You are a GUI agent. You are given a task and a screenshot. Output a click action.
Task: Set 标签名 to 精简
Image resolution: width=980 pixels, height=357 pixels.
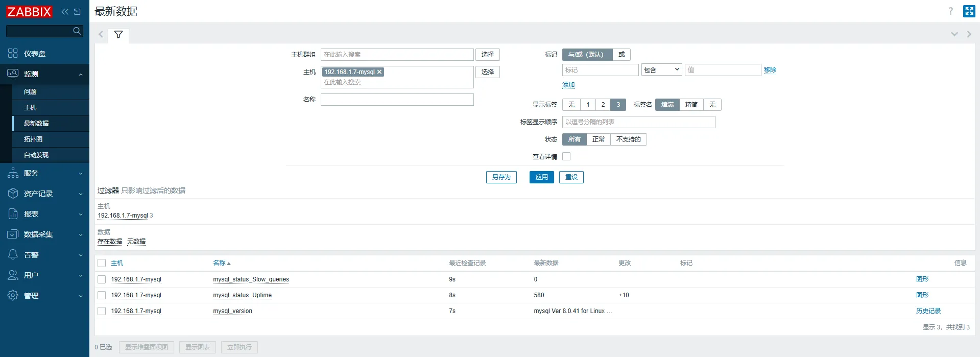(691, 105)
